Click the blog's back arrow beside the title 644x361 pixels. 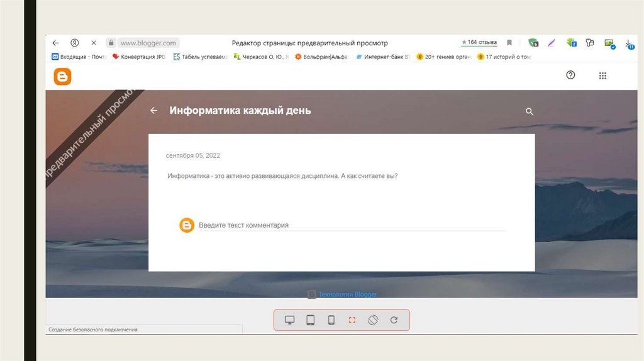[153, 111]
